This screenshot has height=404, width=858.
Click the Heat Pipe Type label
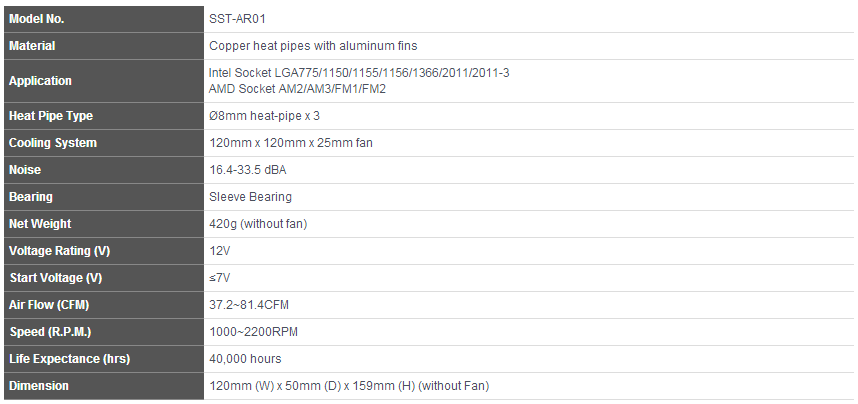click(x=104, y=116)
